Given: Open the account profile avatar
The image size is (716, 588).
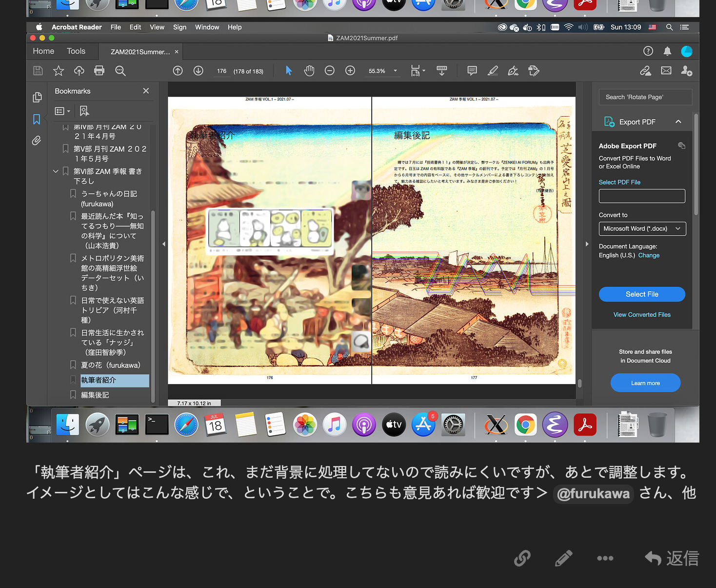Looking at the screenshot, I should 687,51.
